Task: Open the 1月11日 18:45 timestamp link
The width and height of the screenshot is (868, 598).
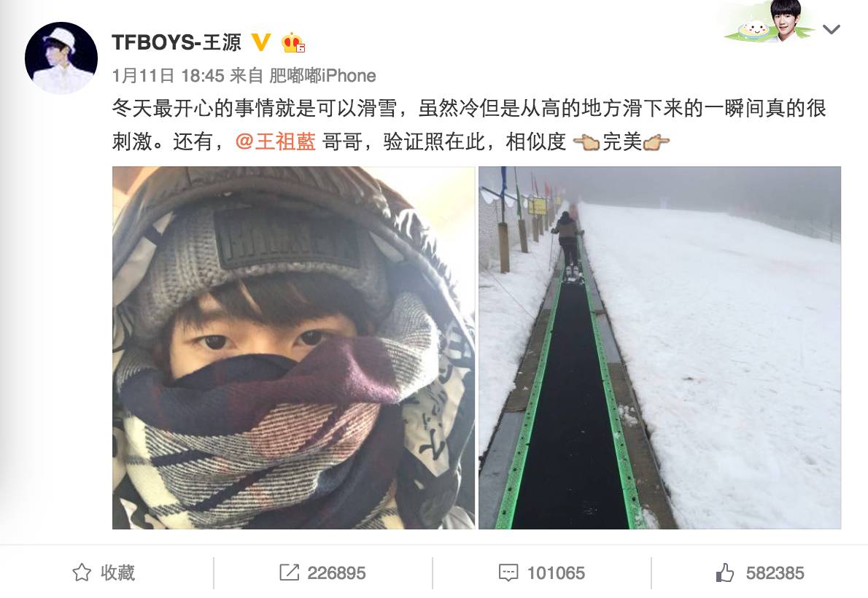Action: tap(168, 75)
